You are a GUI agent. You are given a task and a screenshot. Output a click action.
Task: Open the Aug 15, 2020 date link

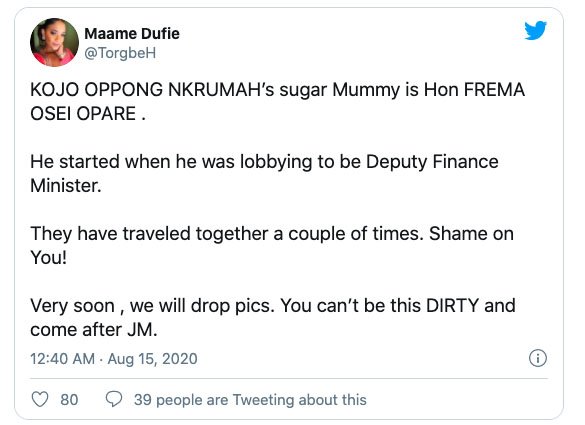tap(152, 359)
